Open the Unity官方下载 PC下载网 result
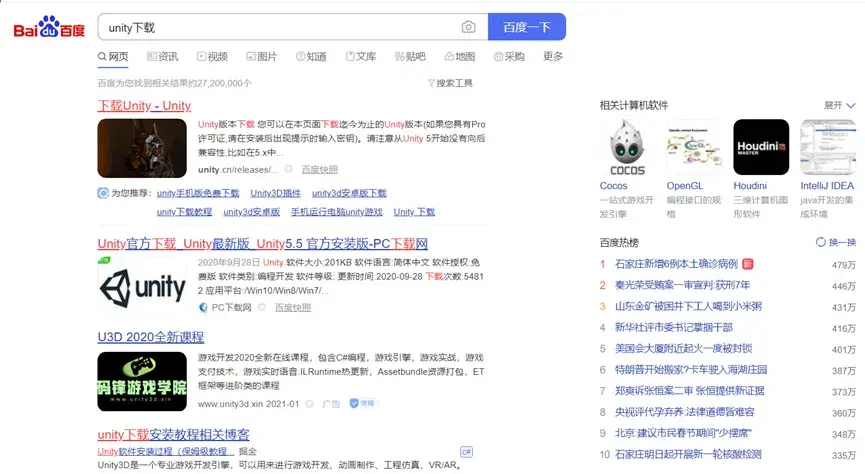 [263, 243]
